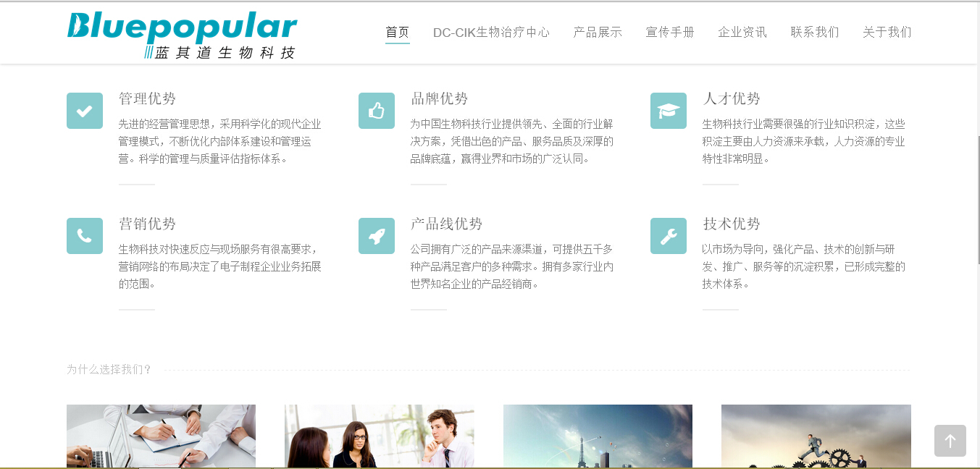Open the 宣传手册 navigation item
Screen dimensions: 980x469
coord(670,32)
